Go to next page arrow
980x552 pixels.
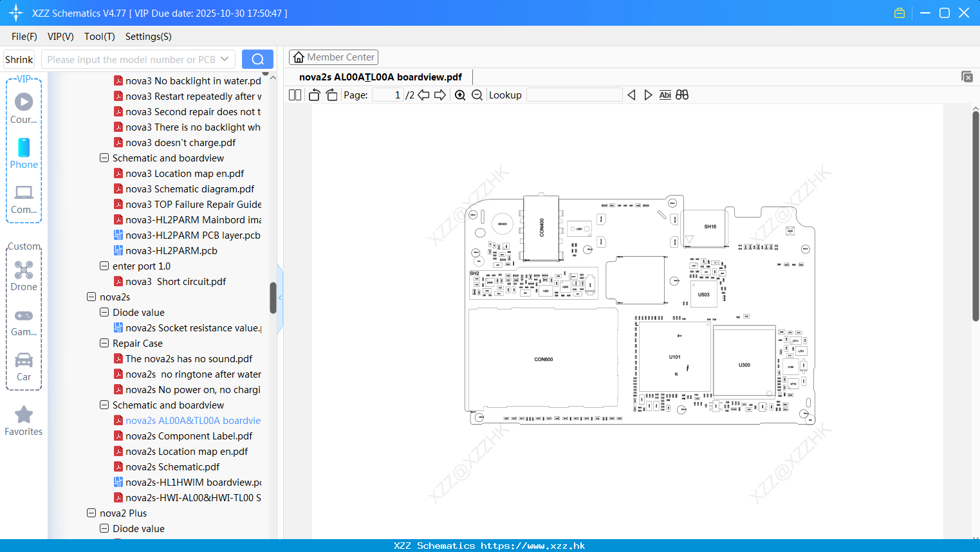tap(440, 95)
